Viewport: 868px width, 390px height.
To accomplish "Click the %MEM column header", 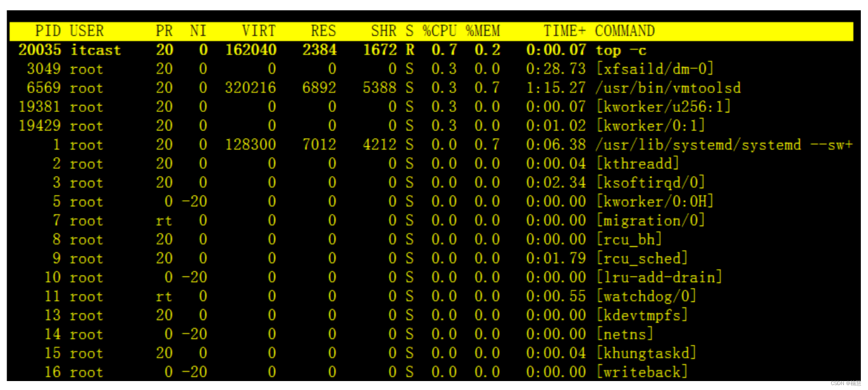I will pyautogui.click(x=483, y=31).
